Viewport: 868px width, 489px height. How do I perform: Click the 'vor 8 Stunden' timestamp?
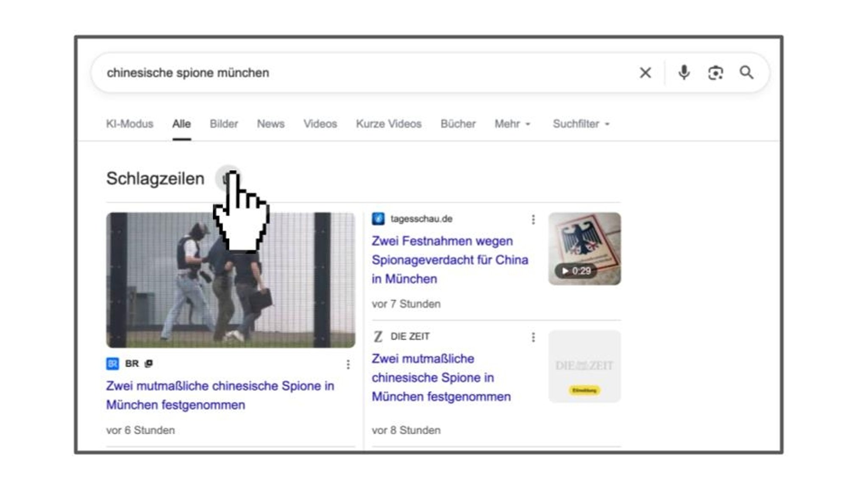tap(406, 430)
